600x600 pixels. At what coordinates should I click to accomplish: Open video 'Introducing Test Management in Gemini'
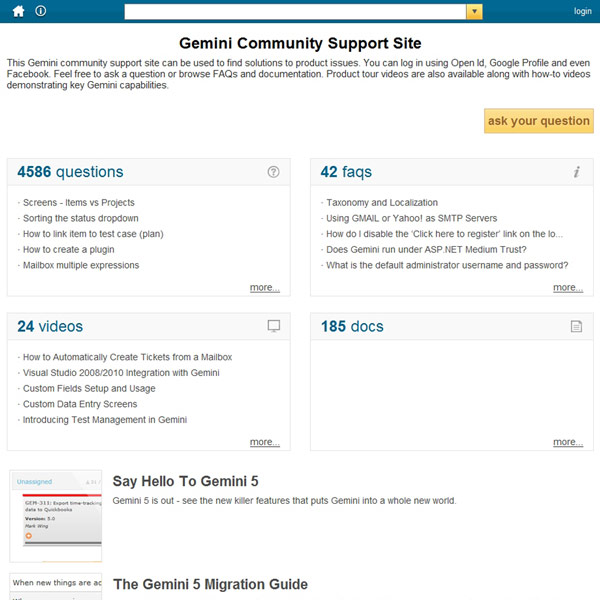pos(105,420)
